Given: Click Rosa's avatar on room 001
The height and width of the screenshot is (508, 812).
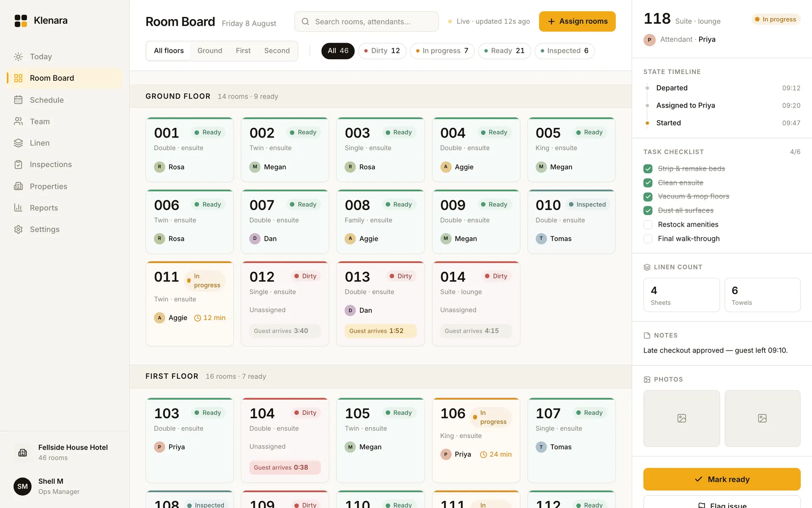Looking at the screenshot, I should click(x=159, y=167).
